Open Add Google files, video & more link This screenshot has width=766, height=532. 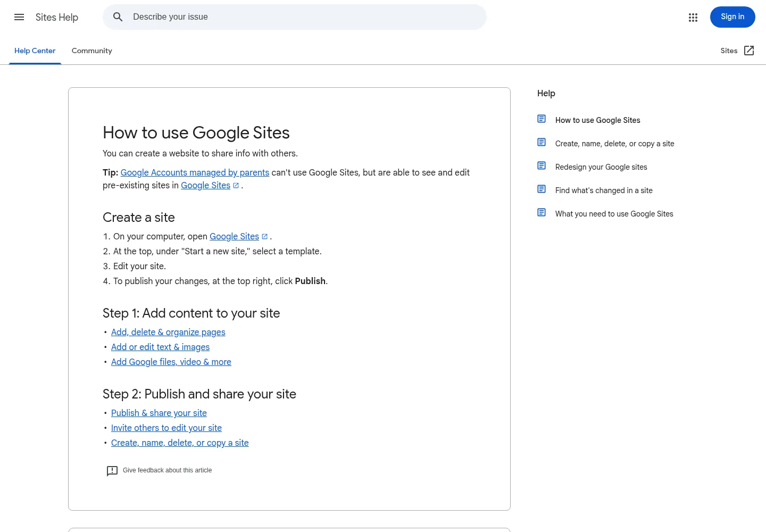[x=171, y=362]
